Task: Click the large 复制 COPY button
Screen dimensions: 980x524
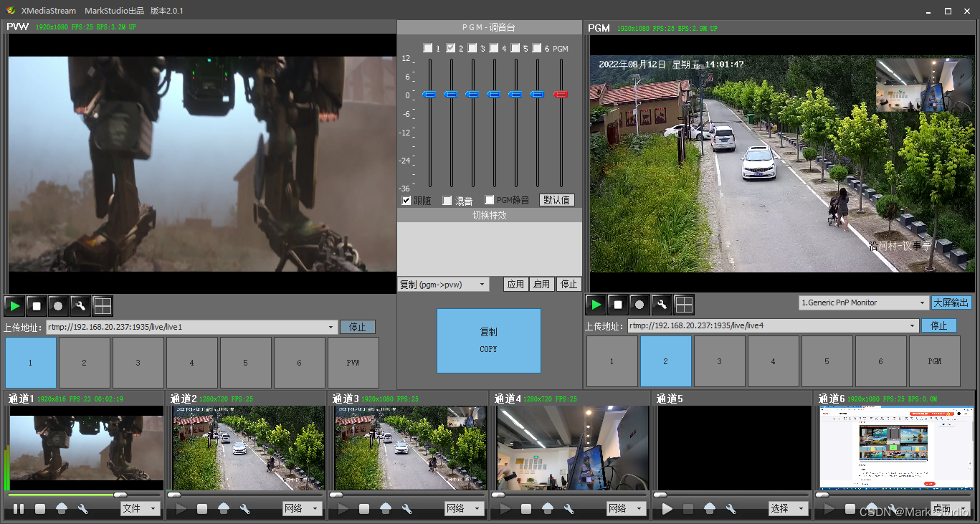Action: tap(489, 340)
